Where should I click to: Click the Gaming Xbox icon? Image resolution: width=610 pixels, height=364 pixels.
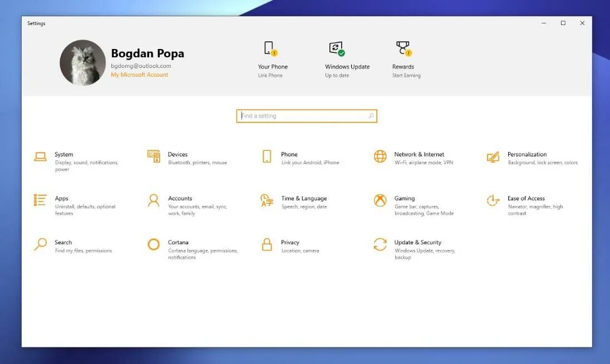point(380,200)
